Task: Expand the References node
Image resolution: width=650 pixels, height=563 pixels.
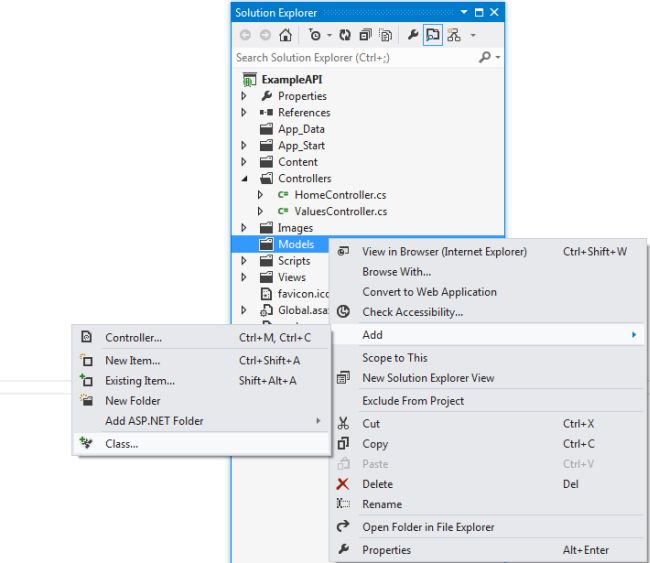Action: tap(244, 112)
